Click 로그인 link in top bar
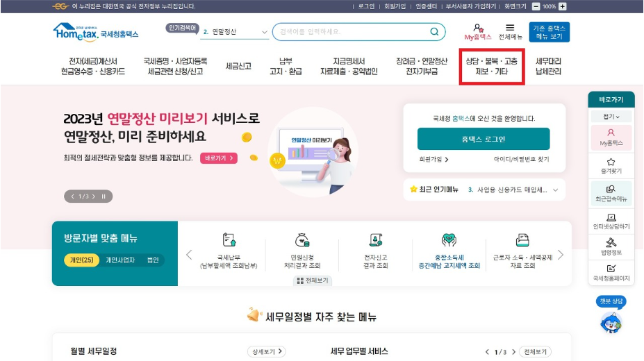 click(x=366, y=6)
